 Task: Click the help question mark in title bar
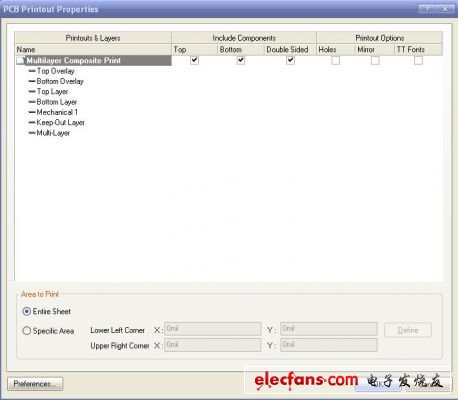(427, 9)
